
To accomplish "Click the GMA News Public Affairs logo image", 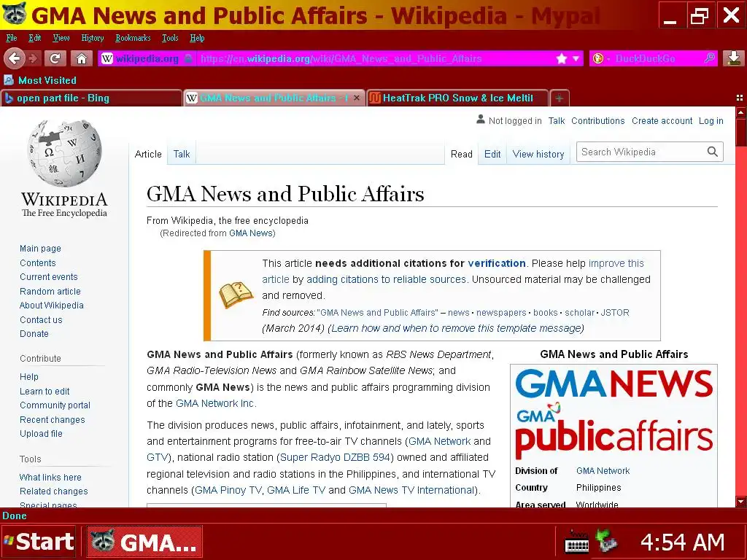I will [x=614, y=413].
